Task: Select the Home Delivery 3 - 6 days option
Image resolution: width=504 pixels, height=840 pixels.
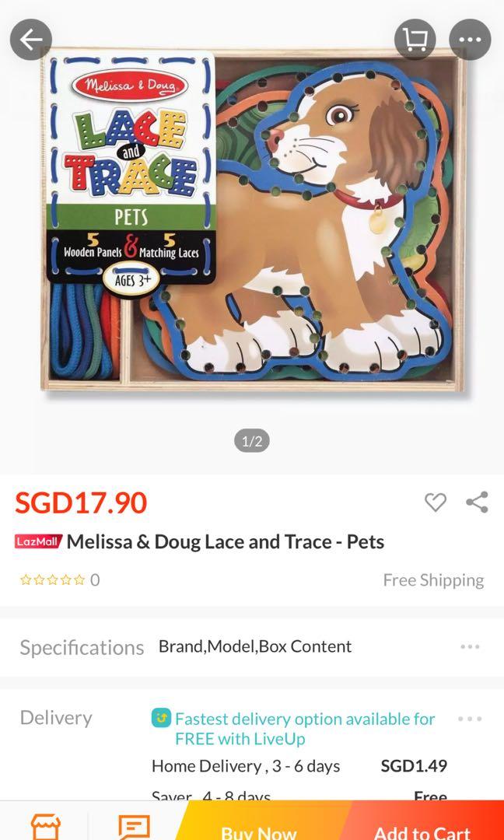Action: click(299, 766)
